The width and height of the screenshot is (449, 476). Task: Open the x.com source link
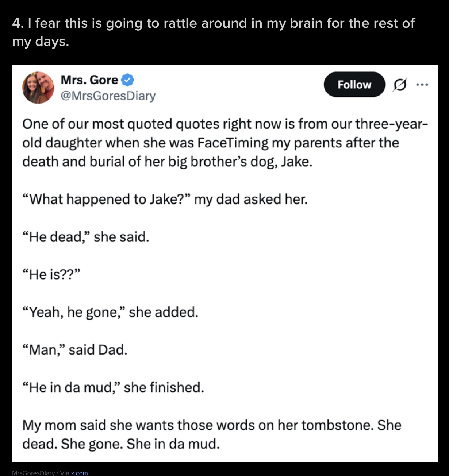(79, 473)
